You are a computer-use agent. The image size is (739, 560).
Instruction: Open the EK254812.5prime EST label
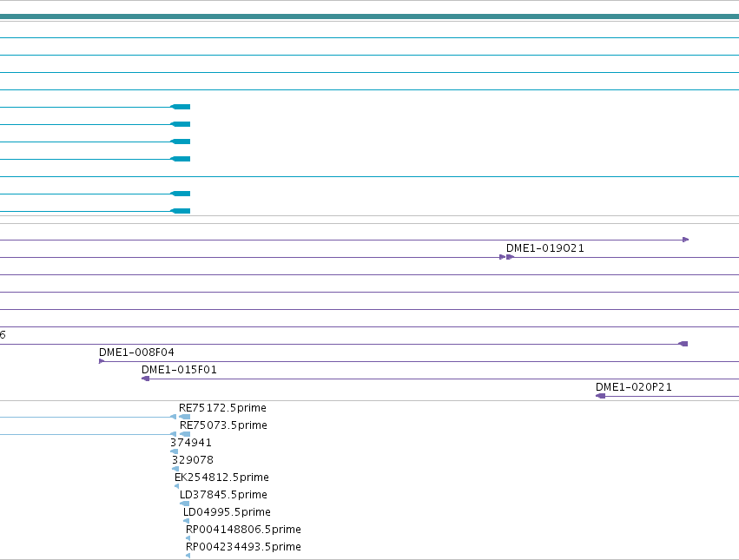click(x=221, y=478)
